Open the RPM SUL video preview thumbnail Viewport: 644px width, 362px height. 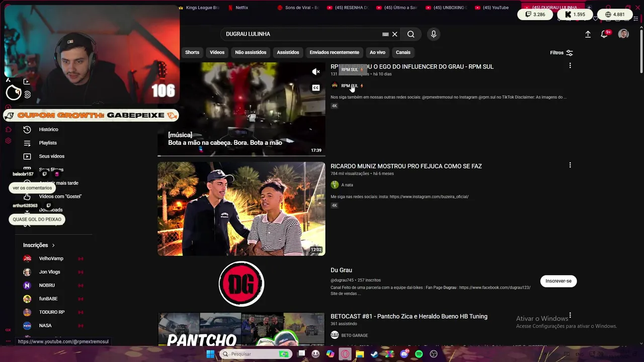pyautogui.click(x=242, y=109)
